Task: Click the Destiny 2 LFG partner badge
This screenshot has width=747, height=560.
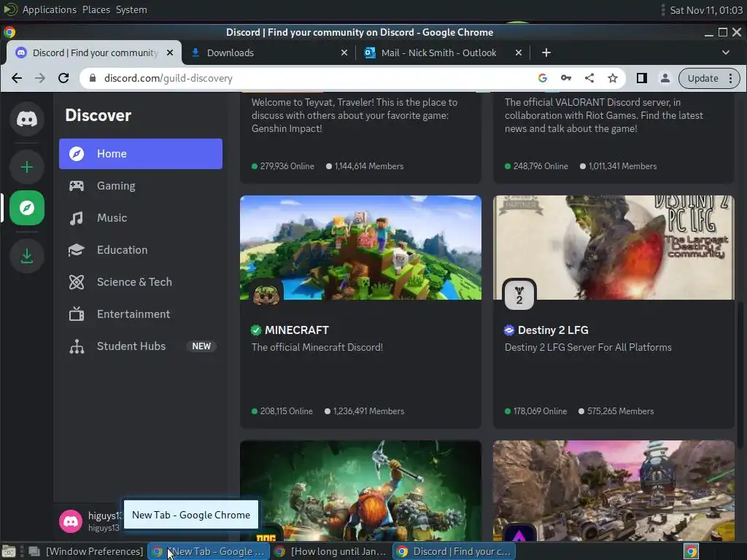Action: pyautogui.click(x=508, y=330)
